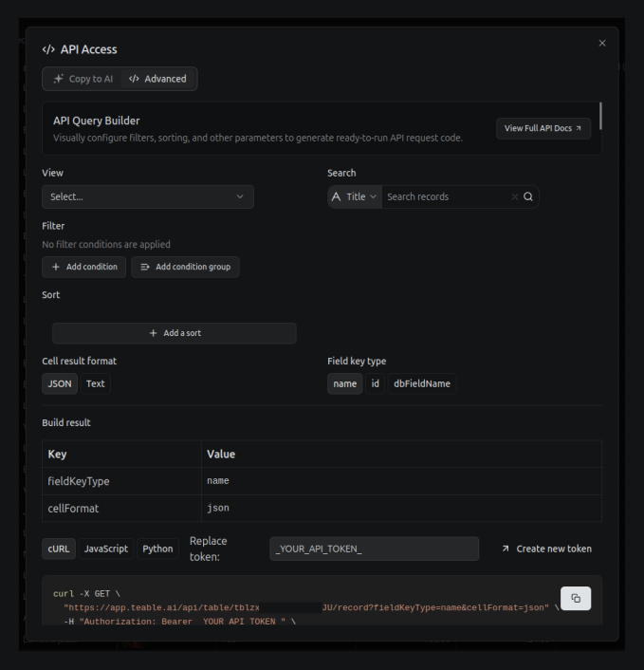Click the Replace token input field
Image resolution: width=644 pixels, height=670 pixels.
tap(373, 549)
